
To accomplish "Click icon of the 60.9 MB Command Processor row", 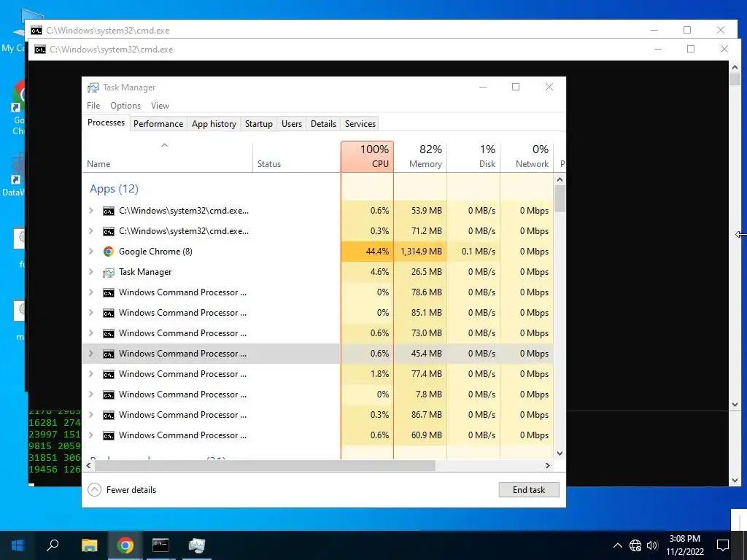I will [109, 436].
